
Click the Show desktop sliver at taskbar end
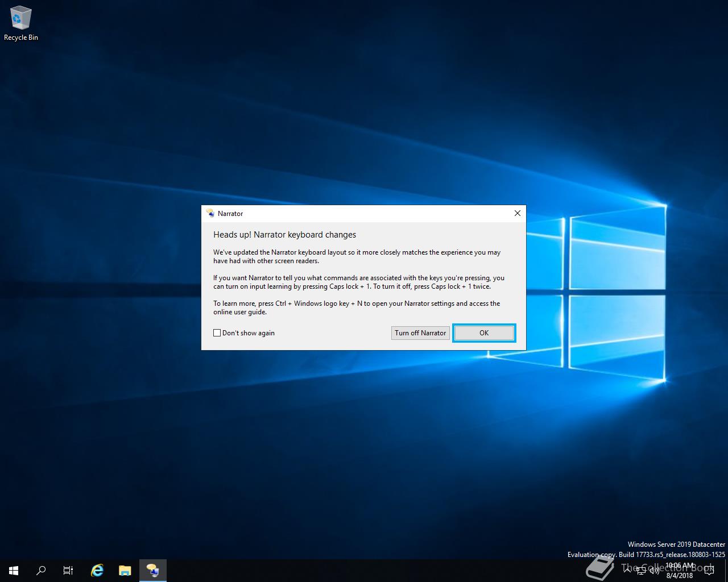[x=726, y=571]
